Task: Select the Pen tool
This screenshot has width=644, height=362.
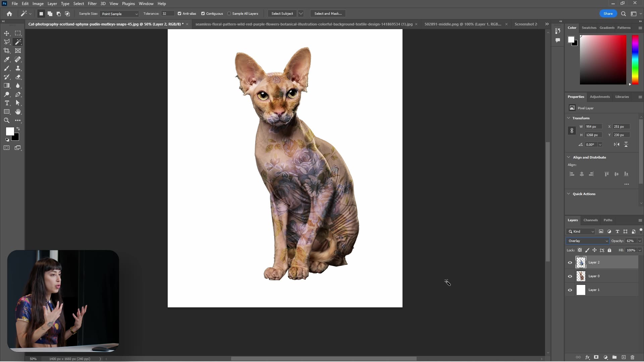Action: pos(18,94)
